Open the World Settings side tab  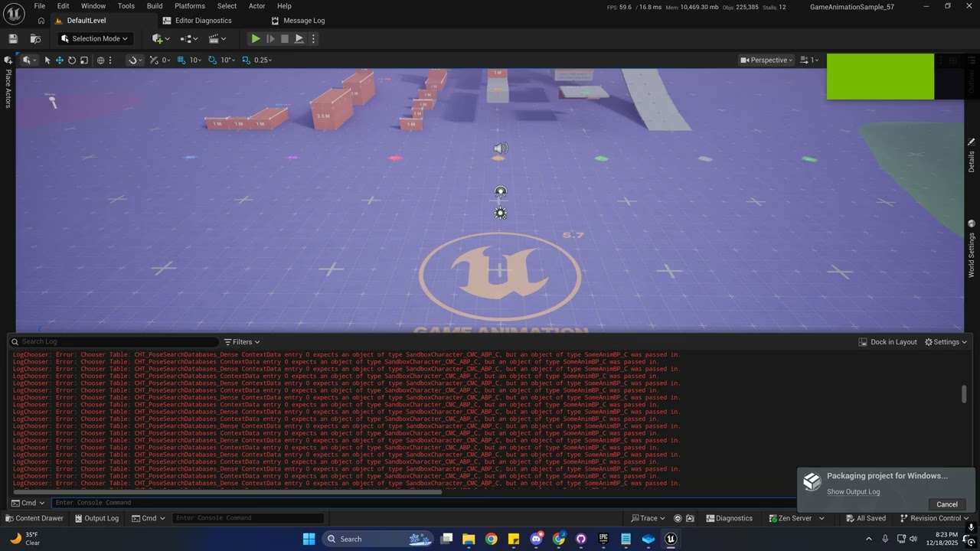pyautogui.click(x=972, y=249)
